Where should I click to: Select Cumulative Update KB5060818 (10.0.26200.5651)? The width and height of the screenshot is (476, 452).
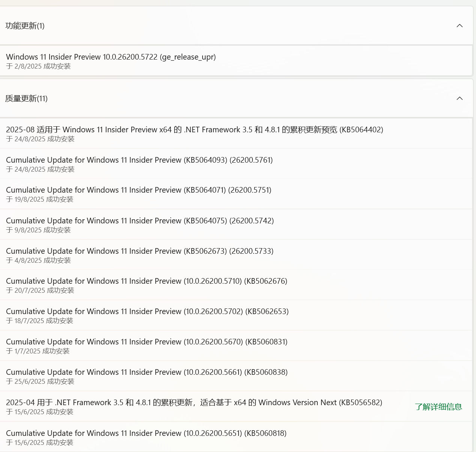236,437
